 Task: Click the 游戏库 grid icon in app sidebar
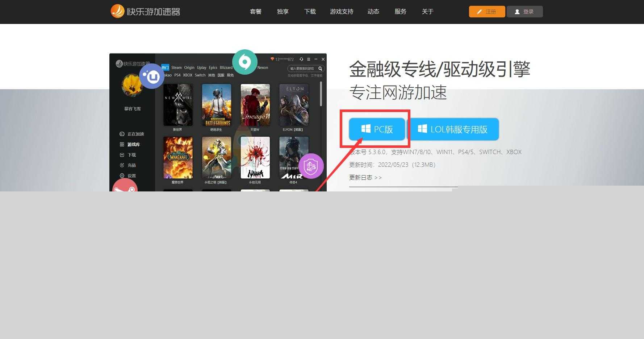click(x=122, y=144)
